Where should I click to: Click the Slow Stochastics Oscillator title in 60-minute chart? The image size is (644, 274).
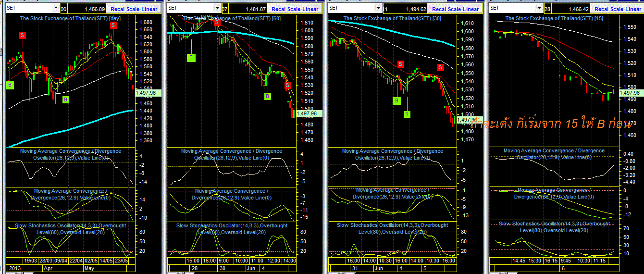click(232, 228)
